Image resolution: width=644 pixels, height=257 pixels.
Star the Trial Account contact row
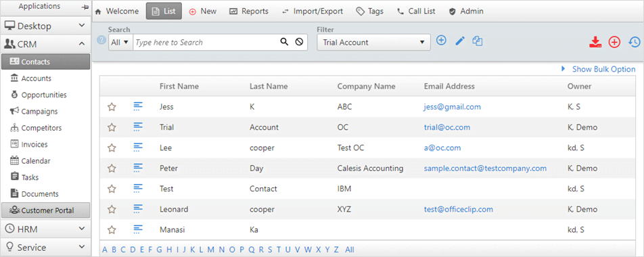pyautogui.click(x=112, y=128)
